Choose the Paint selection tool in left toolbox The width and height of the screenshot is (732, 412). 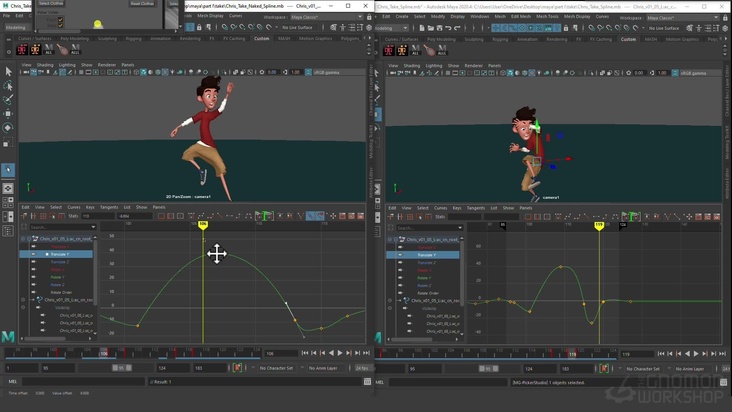point(9,100)
